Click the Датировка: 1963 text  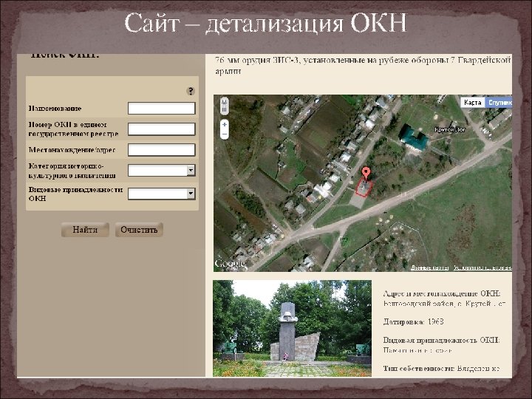413,321
